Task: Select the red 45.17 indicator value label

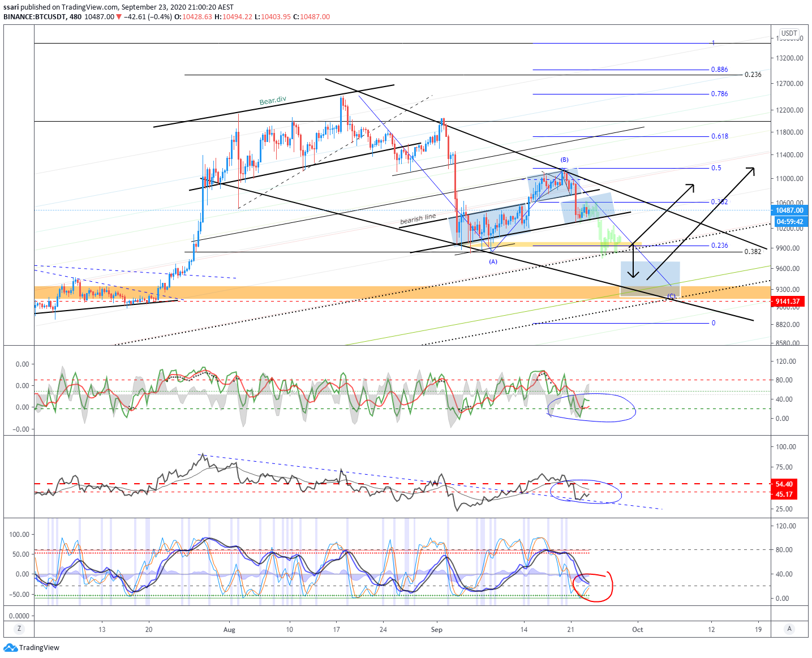Action: pyautogui.click(x=784, y=494)
